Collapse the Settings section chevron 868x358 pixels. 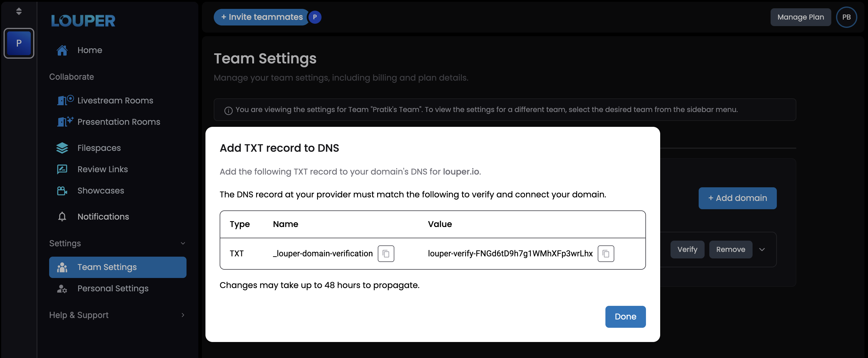pyautogui.click(x=183, y=243)
